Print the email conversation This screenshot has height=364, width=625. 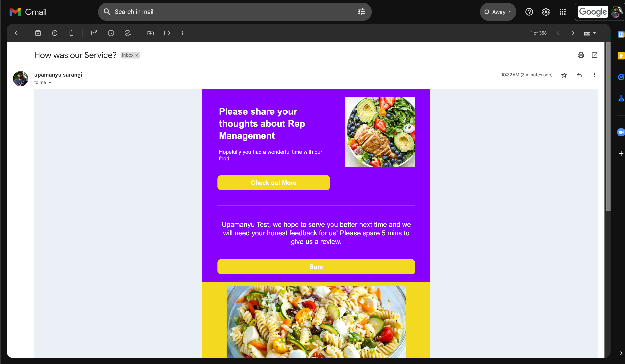(581, 55)
